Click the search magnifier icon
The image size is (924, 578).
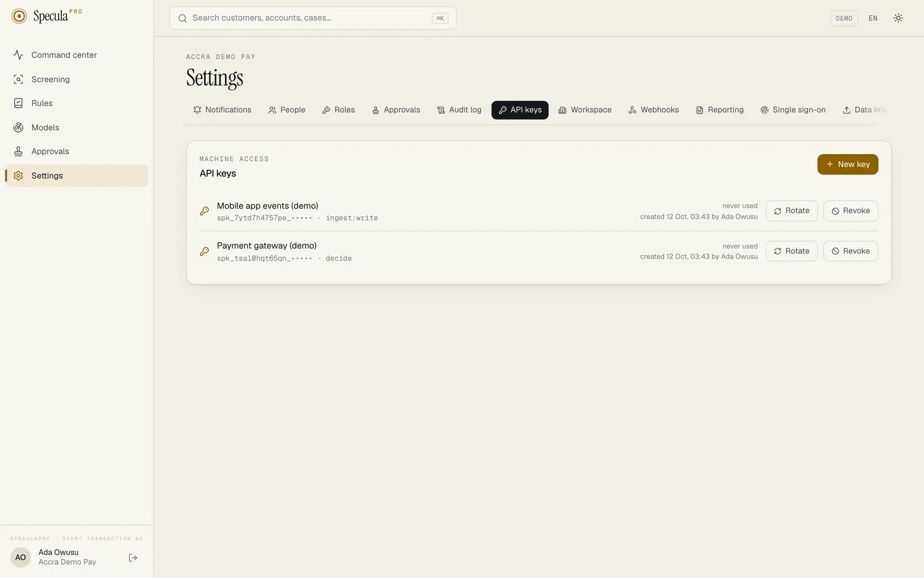[182, 18]
